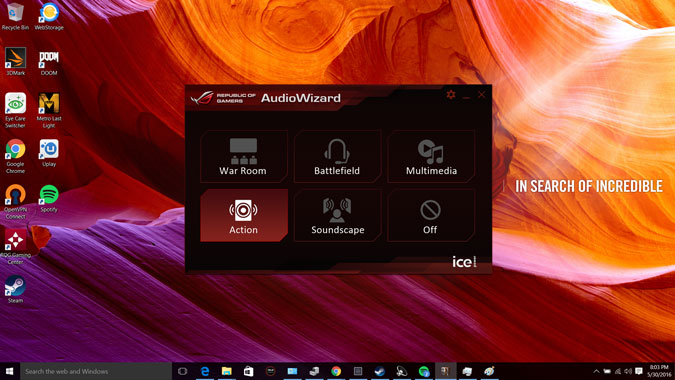
Task: Open Chrome from the taskbar
Action: tap(336, 371)
